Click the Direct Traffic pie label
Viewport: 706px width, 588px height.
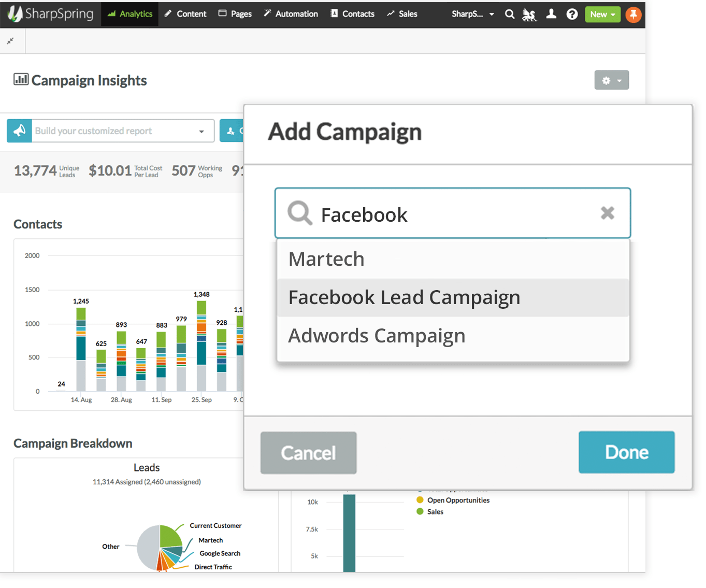click(213, 567)
